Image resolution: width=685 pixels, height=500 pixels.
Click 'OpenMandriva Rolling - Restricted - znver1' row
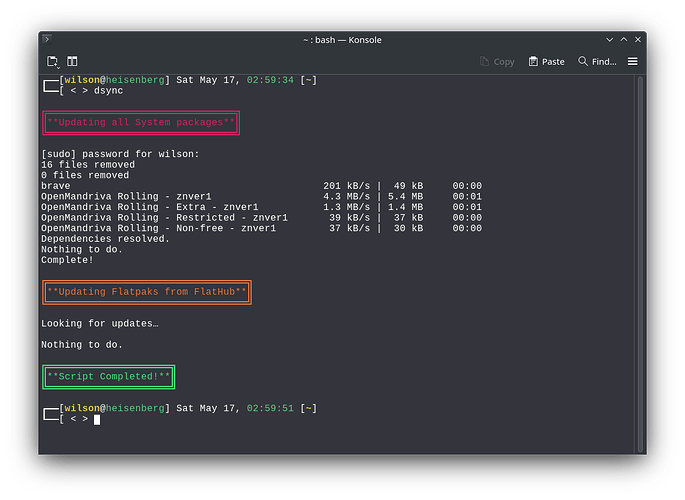click(x=261, y=217)
